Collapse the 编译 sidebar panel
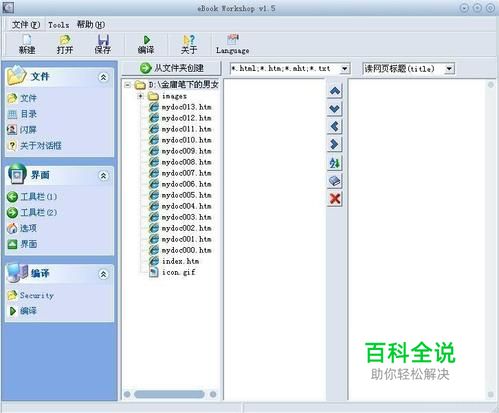Image resolution: width=499 pixels, height=413 pixels. tap(103, 274)
